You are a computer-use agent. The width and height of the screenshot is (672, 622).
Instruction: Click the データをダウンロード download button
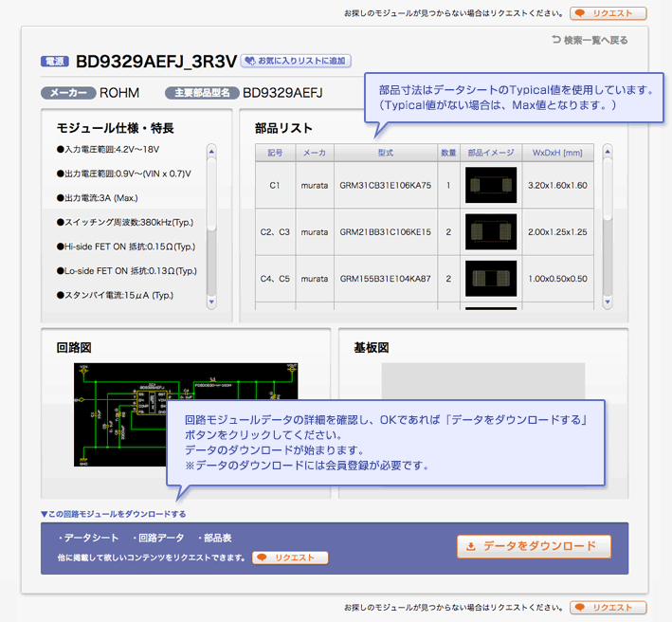click(534, 546)
